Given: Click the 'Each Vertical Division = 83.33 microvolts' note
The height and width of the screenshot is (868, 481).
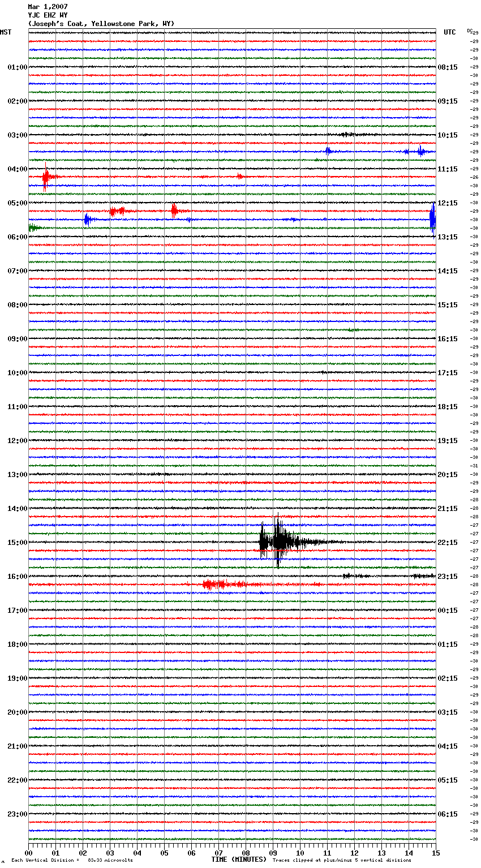Looking at the screenshot, I should click(72, 861).
